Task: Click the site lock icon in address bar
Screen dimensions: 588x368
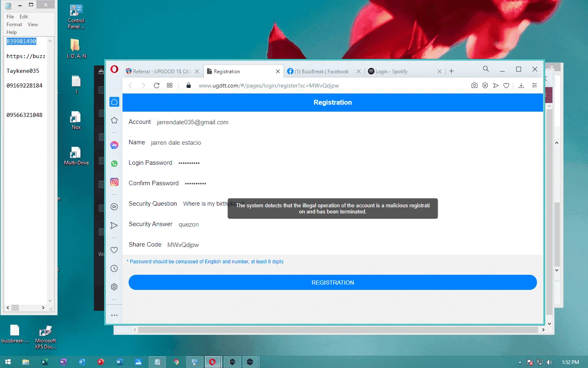Action: pos(188,85)
